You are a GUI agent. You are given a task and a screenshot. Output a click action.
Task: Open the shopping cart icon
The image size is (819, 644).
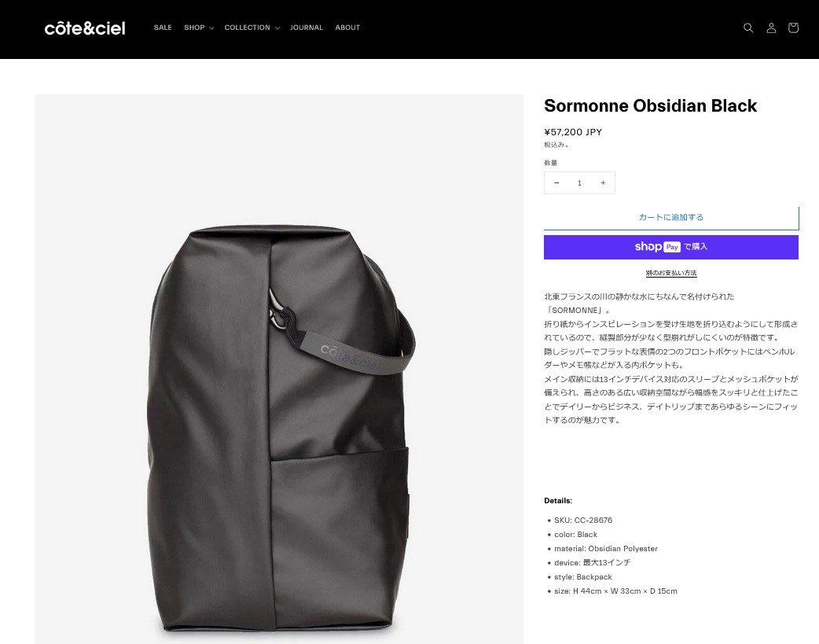pyautogui.click(x=793, y=28)
